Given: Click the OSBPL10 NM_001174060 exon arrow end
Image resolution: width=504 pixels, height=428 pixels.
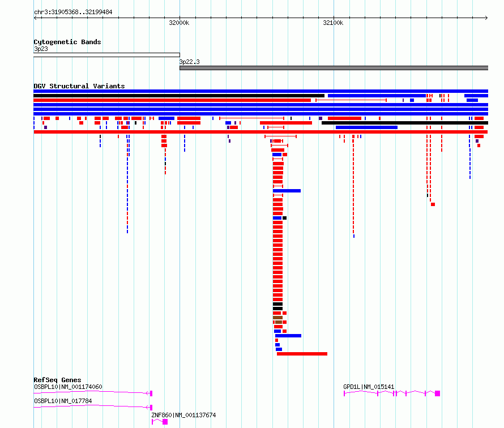Looking at the screenshot, I should point(151,393).
